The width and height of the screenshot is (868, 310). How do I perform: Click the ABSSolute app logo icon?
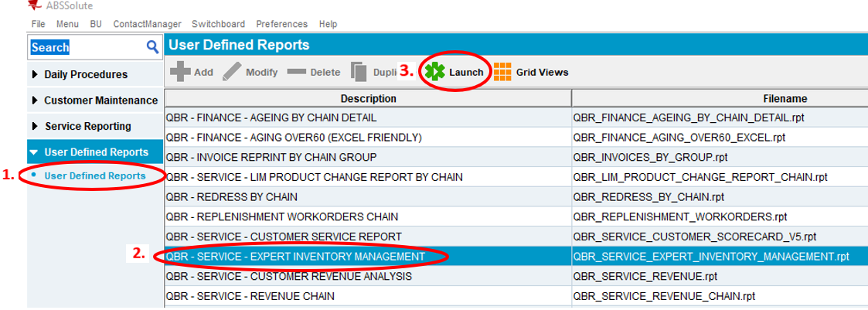36,5
